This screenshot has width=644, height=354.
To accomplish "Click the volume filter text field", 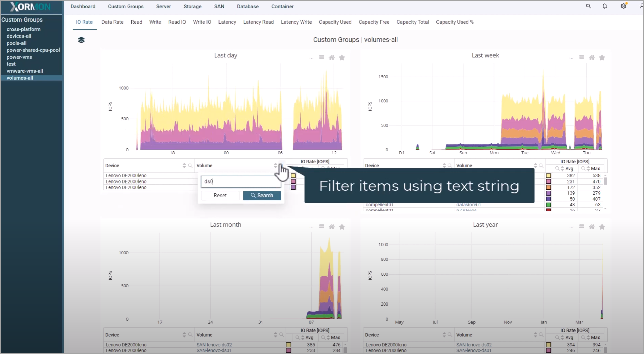I will point(241,181).
